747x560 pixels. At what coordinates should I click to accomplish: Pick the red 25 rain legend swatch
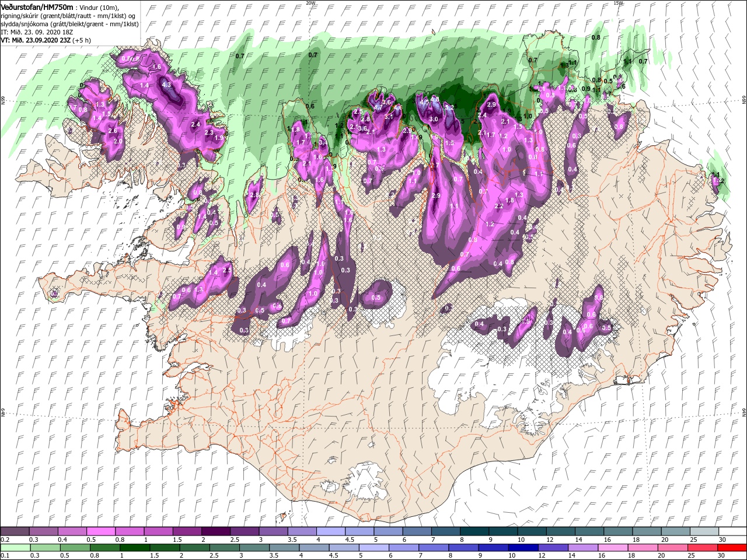[x=702, y=547]
